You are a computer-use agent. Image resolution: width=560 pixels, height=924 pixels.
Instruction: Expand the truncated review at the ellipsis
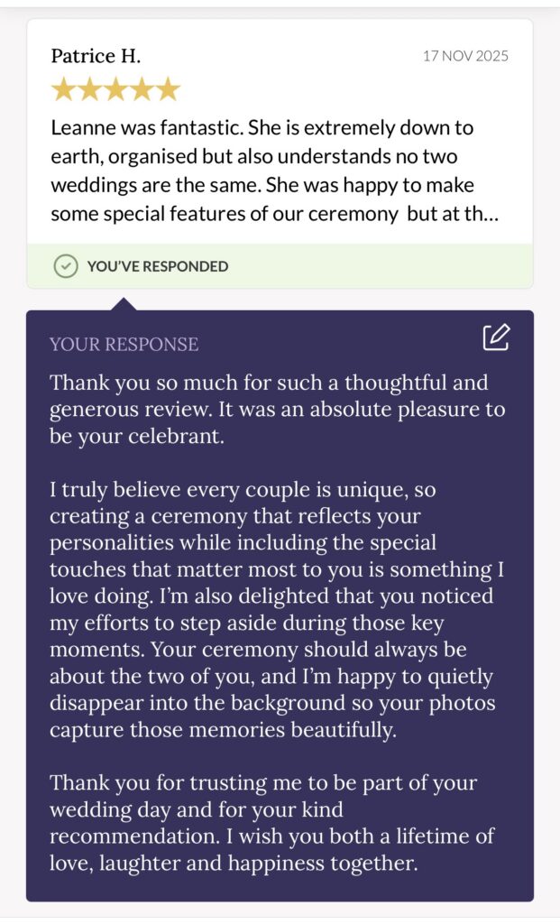click(489, 213)
